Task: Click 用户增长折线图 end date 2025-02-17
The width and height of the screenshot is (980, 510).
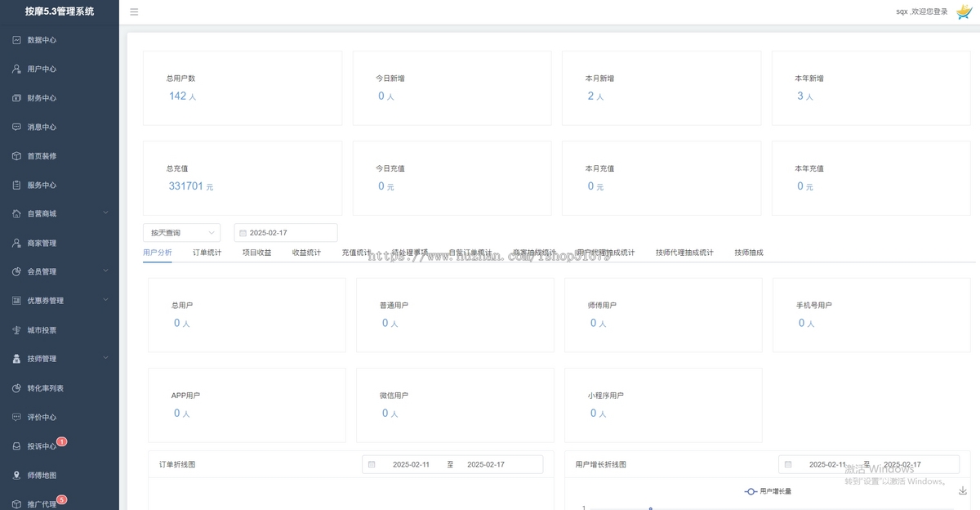Action: click(x=902, y=464)
